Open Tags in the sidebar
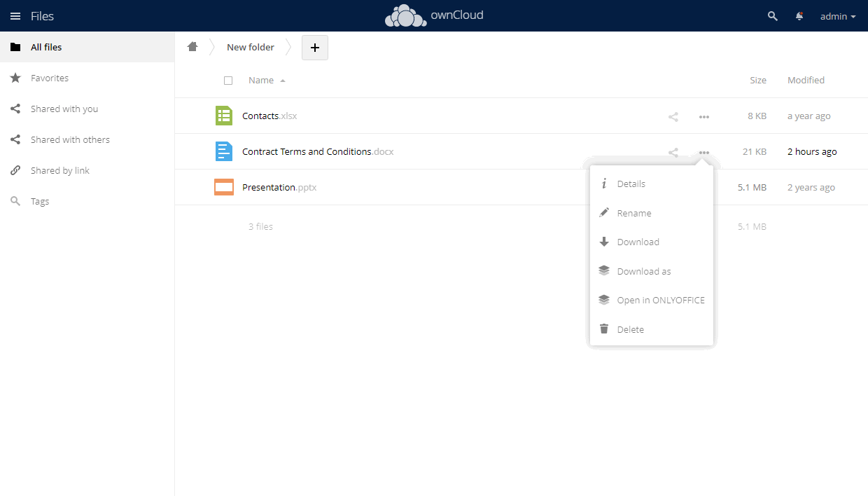Screen dimensions: 868x496 point(87,201)
